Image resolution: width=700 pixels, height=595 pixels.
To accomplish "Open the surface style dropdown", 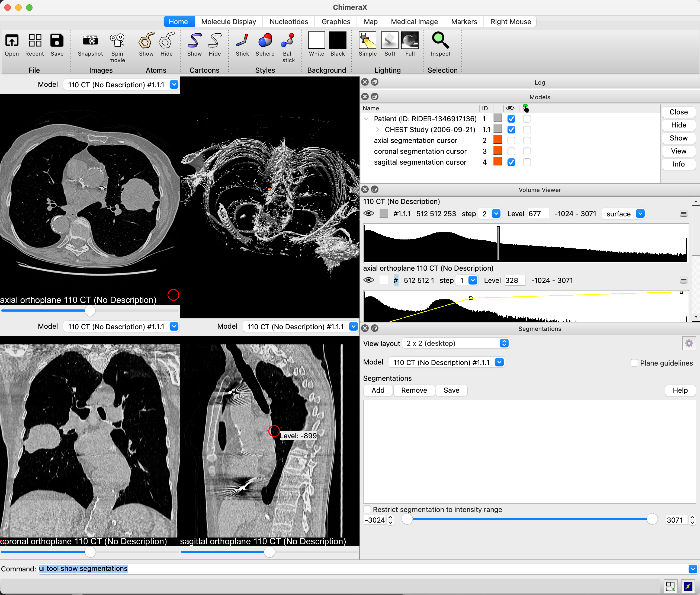I will 624,214.
